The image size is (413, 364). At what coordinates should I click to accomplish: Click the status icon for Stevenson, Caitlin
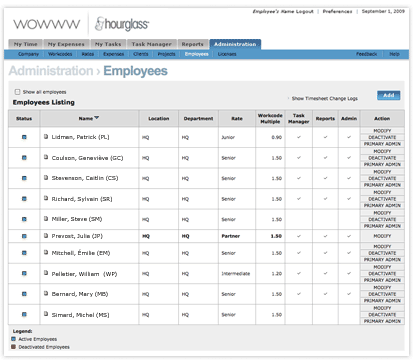[24, 178]
